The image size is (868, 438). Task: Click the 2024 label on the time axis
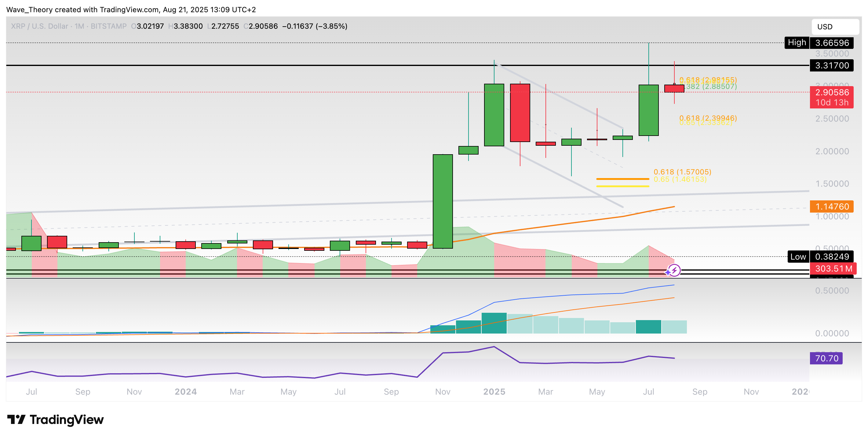185,392
